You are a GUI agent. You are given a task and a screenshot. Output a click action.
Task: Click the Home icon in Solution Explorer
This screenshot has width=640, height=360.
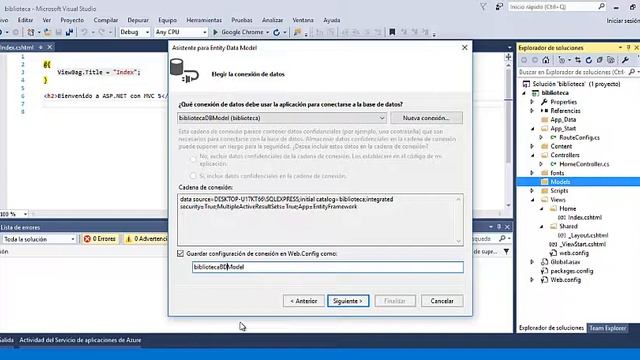546,60
